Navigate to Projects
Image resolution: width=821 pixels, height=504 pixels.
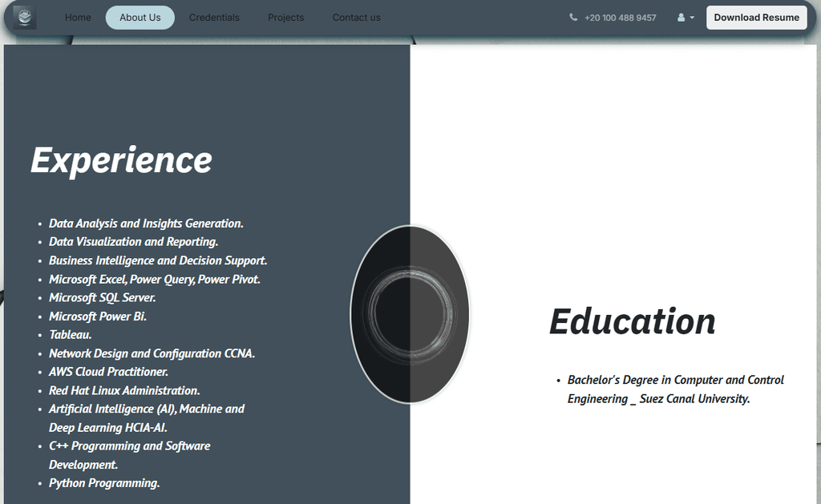tap(286, 18)
